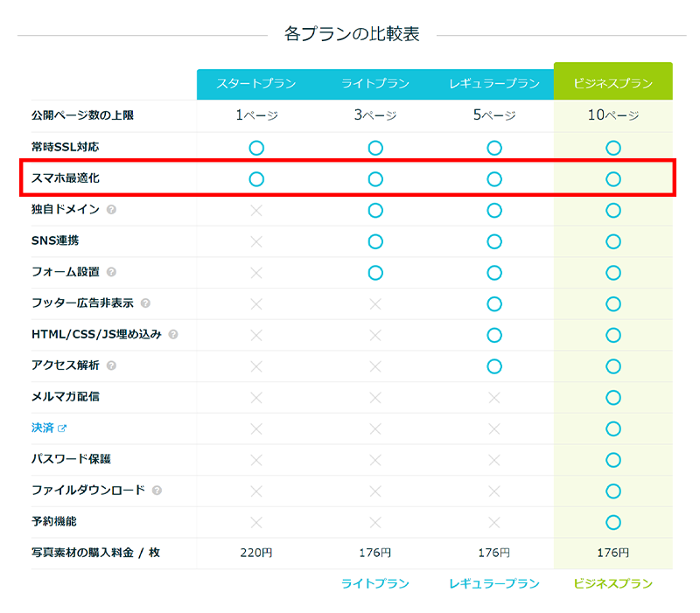Viewport: 700px width, 613px height.
Task: Open the 決済 link
Action: (x=42, y=428)
